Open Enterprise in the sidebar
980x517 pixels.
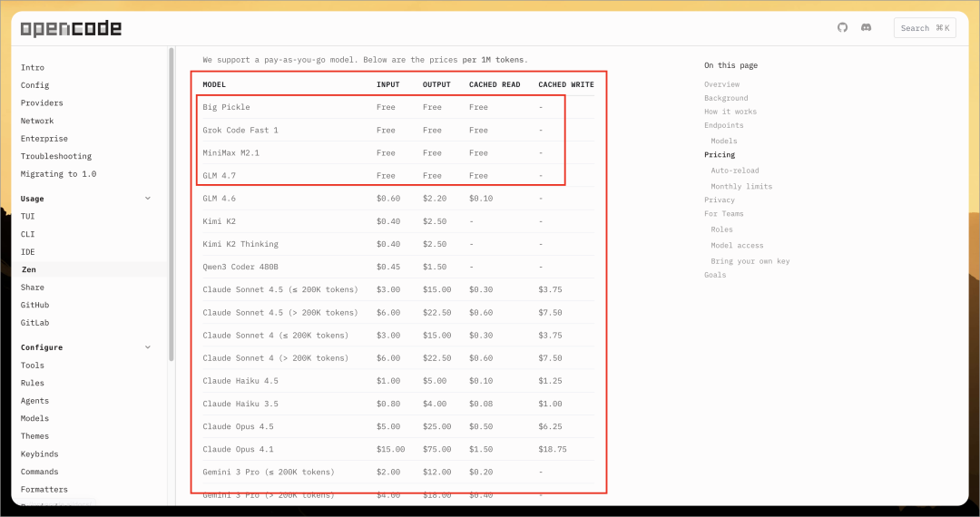(44, 139)
